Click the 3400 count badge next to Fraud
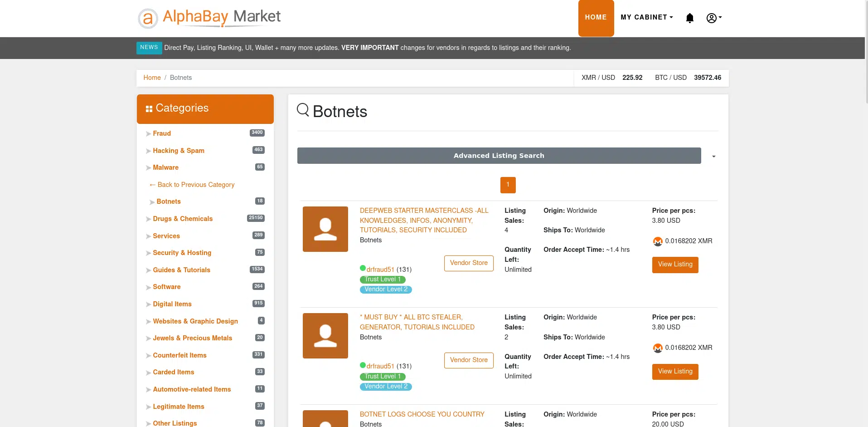This screenshot has width=868, height=427. pos(257,133)
